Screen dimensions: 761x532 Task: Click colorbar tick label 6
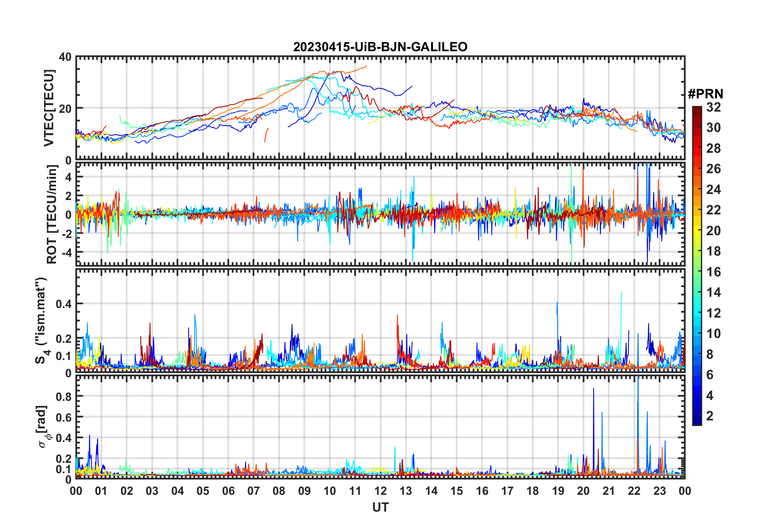click(710, 375)
